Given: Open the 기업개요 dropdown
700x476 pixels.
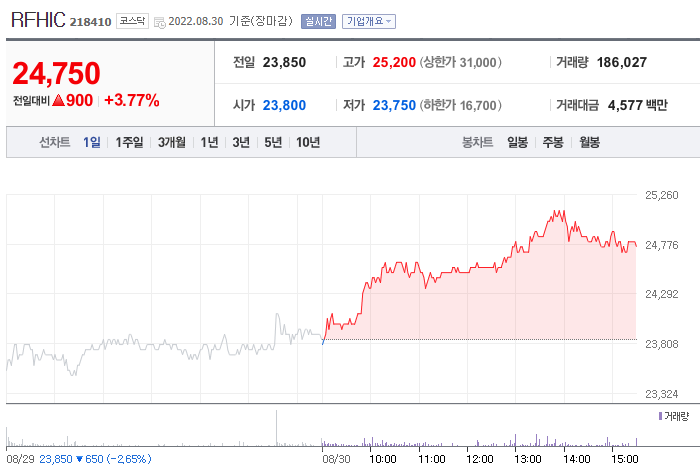Looking at the screenshot, I should pyautogui.click(x=369, y=21).
